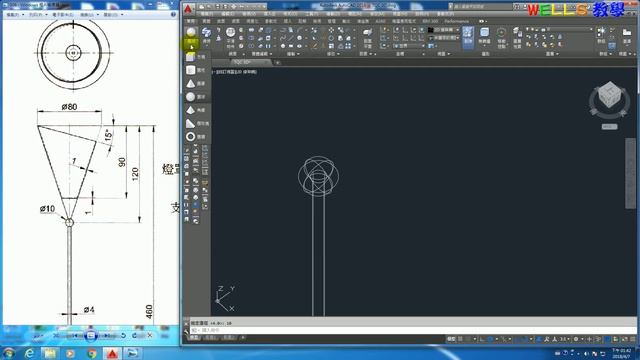The image size is (640, 360).
Task: Open the 常用 (Home) ribbon tab
Action: (x=191, y=21)
